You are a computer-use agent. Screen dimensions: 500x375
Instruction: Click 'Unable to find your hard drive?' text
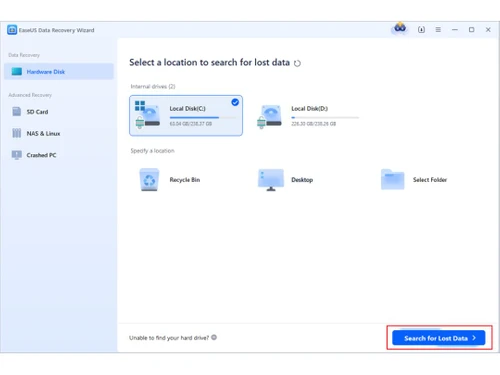[x=169, y=338]
